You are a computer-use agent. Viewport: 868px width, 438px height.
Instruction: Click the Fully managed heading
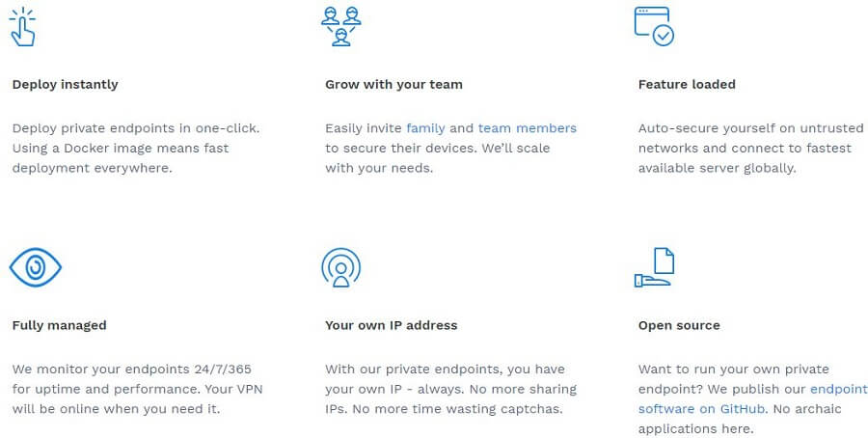coord(59,325)
